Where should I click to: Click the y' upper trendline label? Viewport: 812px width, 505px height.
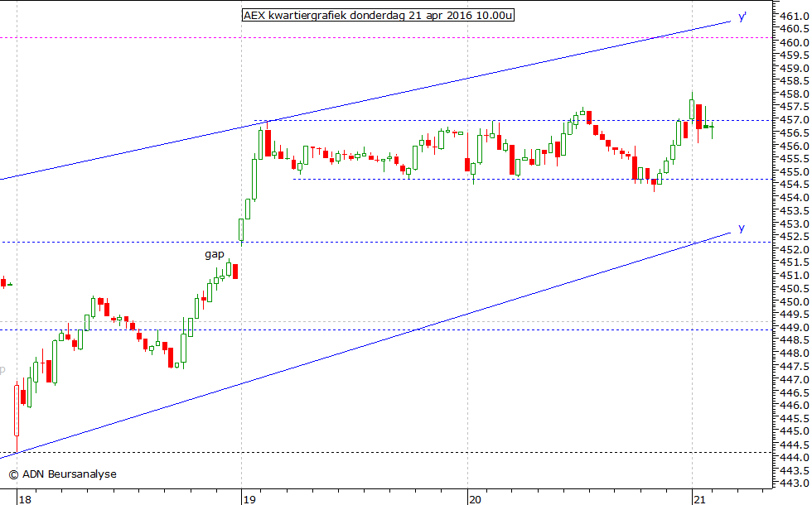tap(742, 17)
